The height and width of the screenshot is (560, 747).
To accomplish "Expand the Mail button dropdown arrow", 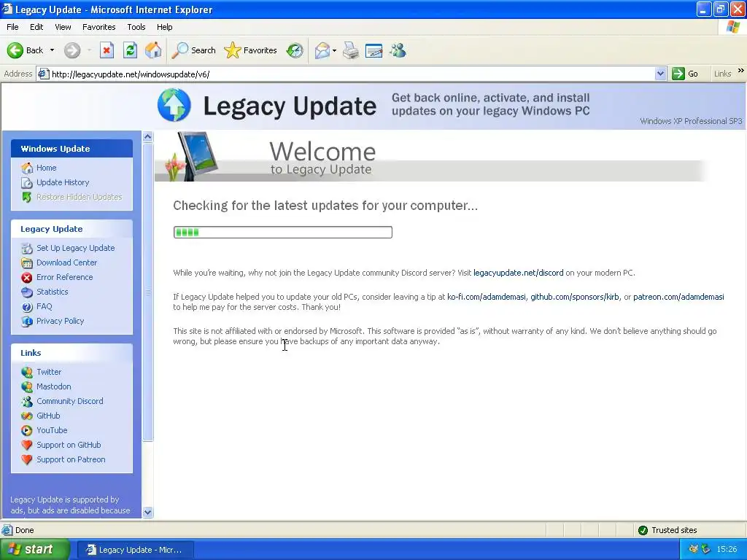I will pyautogui.click(x=334, y=50).
